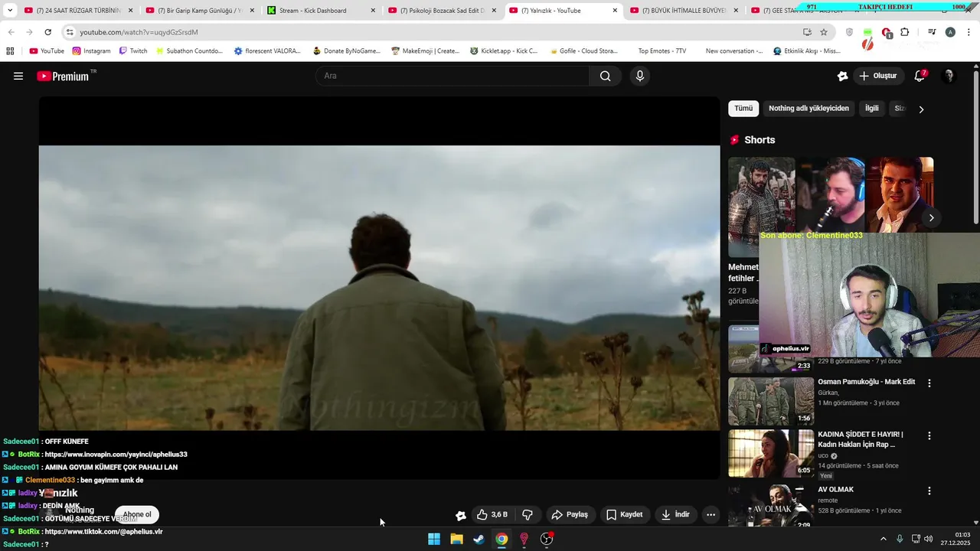
Task: Click the search magnifier button
Action: 605,76
